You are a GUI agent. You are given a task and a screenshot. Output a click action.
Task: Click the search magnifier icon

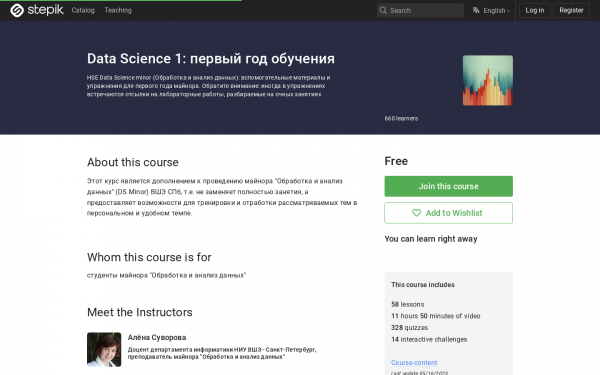coord(383,10)
